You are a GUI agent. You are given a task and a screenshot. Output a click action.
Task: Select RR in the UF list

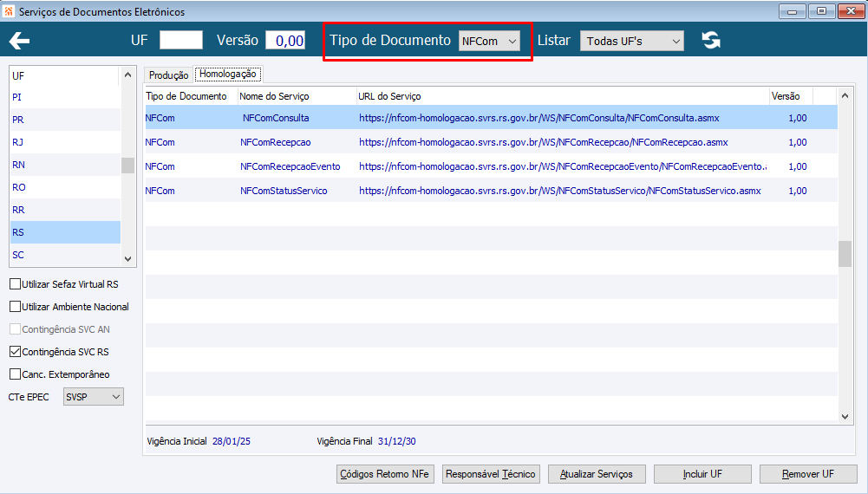[65, 211]
